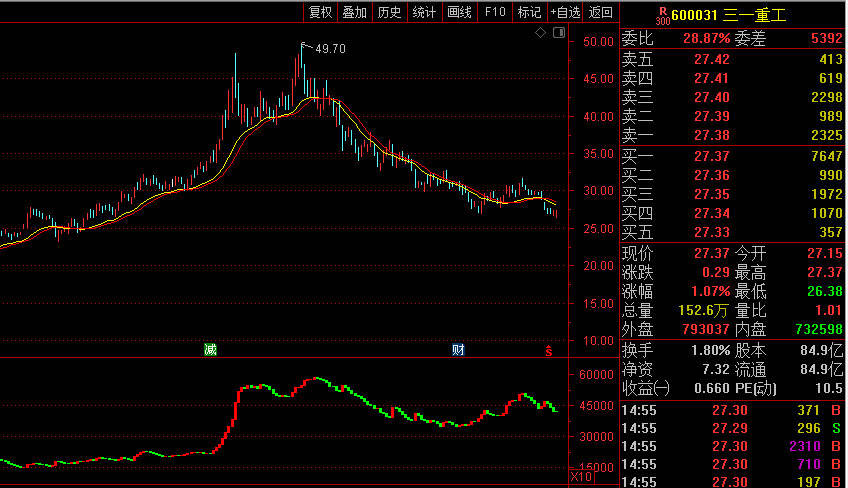The height and width of the screenshot is (488, 848).
Task: Open the 历史 history view
Action: pyautogui.click(x=389, y=12)
